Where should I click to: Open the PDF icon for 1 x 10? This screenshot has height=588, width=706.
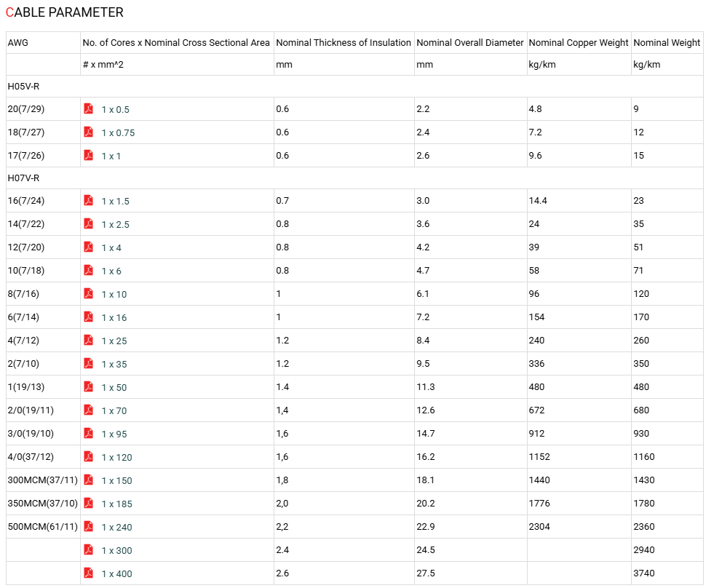pos(89,293)
